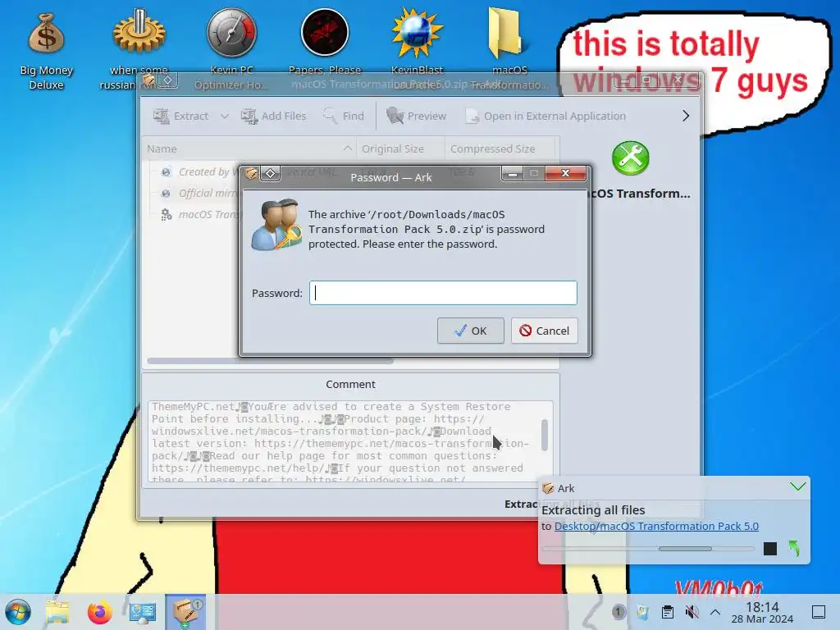Open the notifications counter tray icon
This screenshot has width=840, height=630.
tap(619, 612)
